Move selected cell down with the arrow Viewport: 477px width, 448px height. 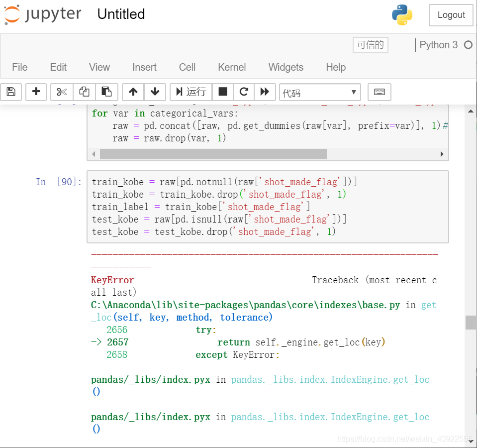pos(155,92)
